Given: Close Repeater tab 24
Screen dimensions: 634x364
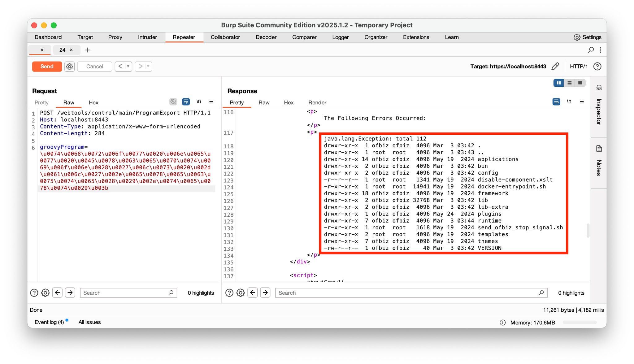Looking at the screenshot, I should coord(71,50).
